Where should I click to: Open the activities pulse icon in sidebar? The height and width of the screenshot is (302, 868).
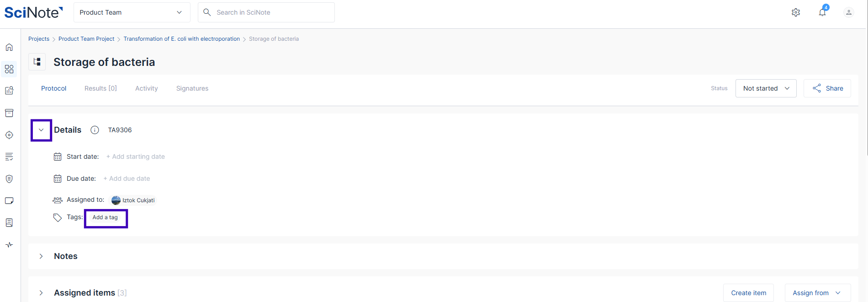click(9, 245)
